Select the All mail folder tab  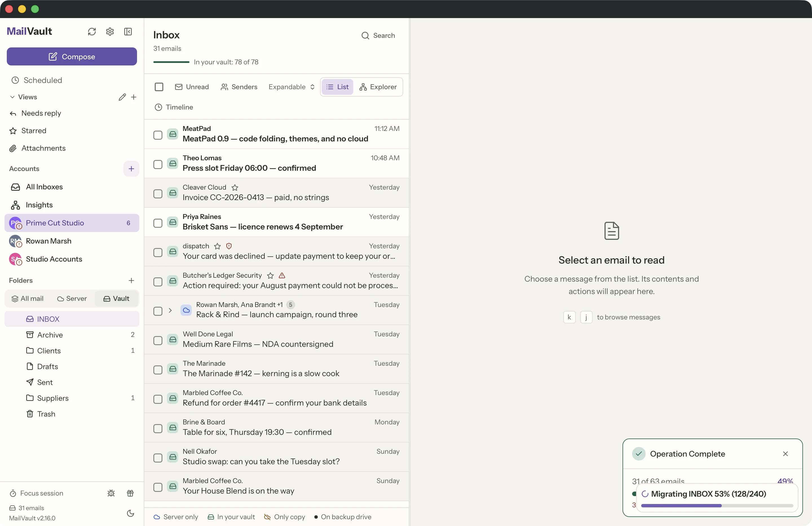pyautogui.click(x=27, y=299)
